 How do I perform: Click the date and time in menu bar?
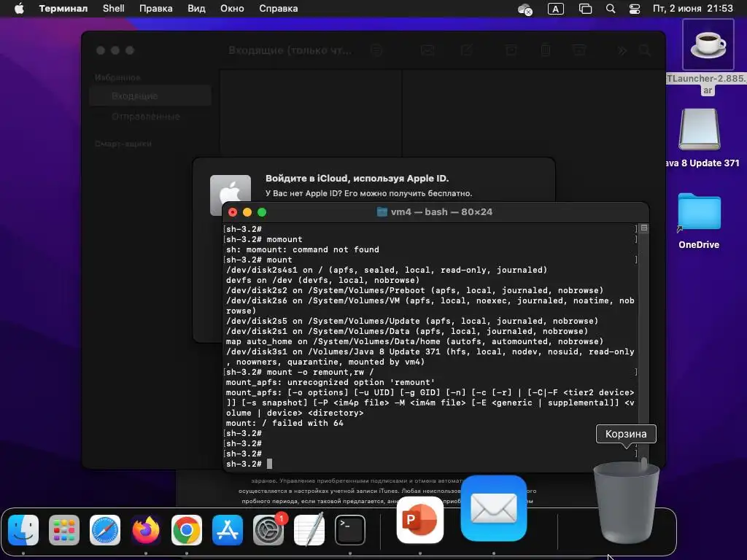click(693, 9)
